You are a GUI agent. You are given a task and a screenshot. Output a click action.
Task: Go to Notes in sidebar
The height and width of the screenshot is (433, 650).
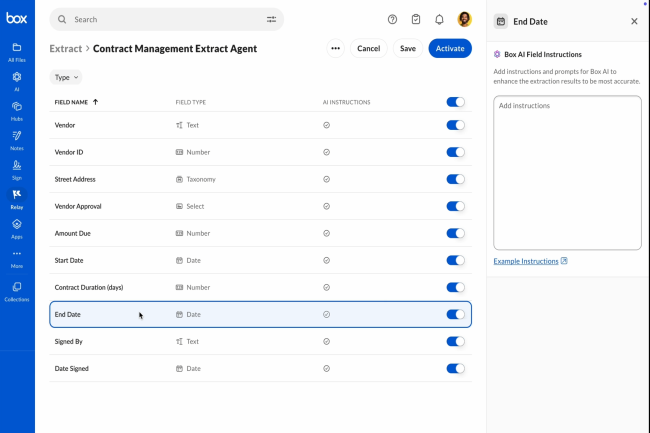[x=17, y=139]
